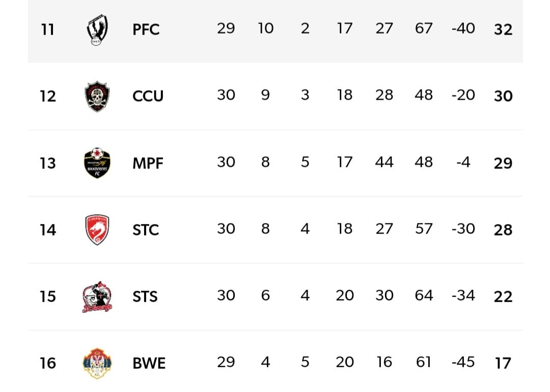Click rank number 16 at the bottom
550x392 pixels.
pos(47,363)
